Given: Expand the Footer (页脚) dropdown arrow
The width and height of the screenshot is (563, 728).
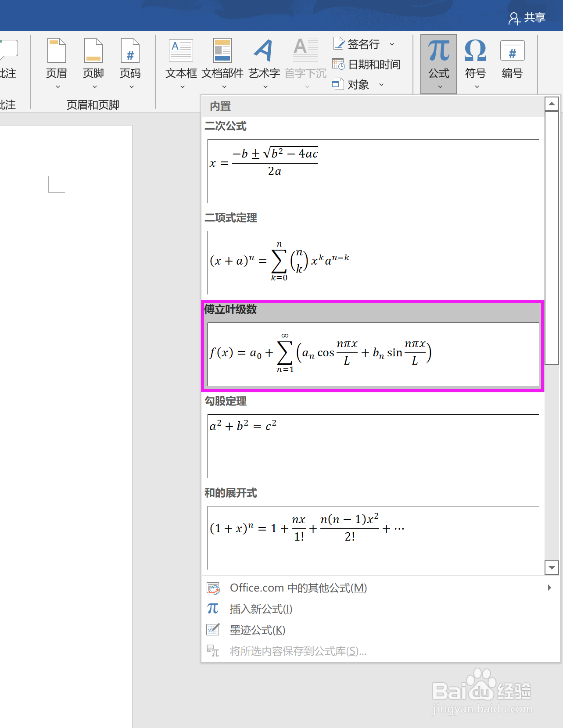Looking at the screenshot, I should tap(94, 87).
